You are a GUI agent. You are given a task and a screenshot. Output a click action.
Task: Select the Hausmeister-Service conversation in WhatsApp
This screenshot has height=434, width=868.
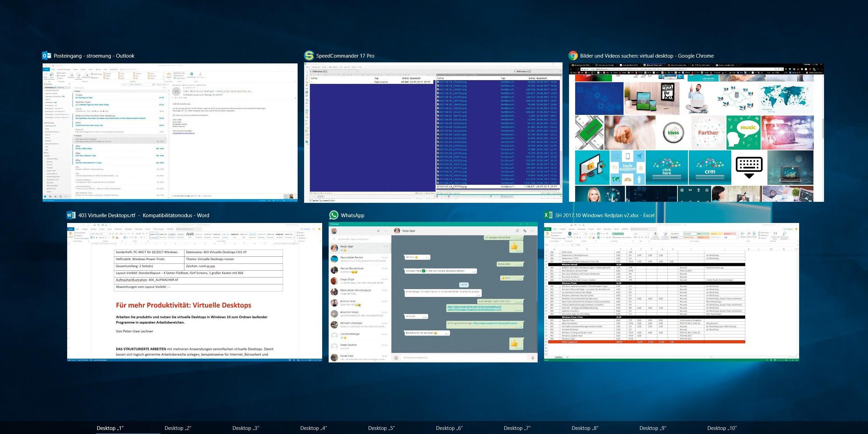tap(355, 258)
